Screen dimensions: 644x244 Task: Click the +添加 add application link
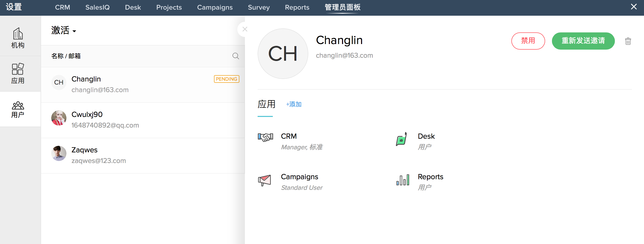coord(294,104)
